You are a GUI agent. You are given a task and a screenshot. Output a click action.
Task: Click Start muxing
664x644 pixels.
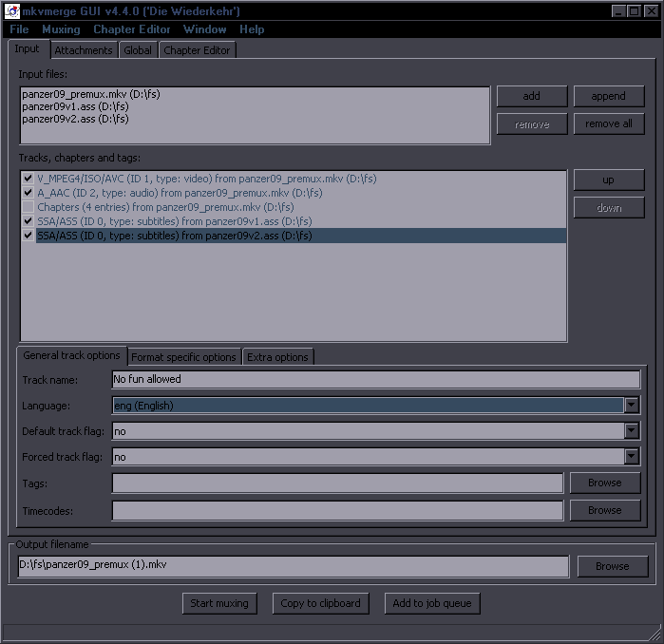[219, 603]
